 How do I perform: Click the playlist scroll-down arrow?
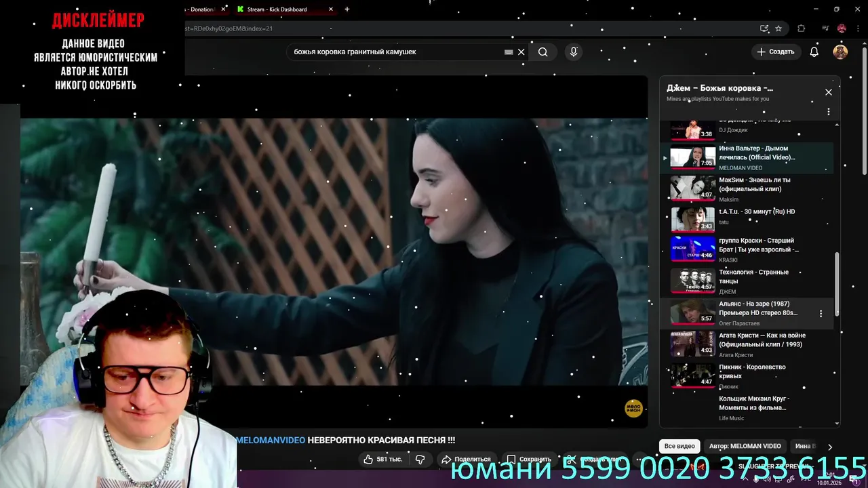pos(837,424)
